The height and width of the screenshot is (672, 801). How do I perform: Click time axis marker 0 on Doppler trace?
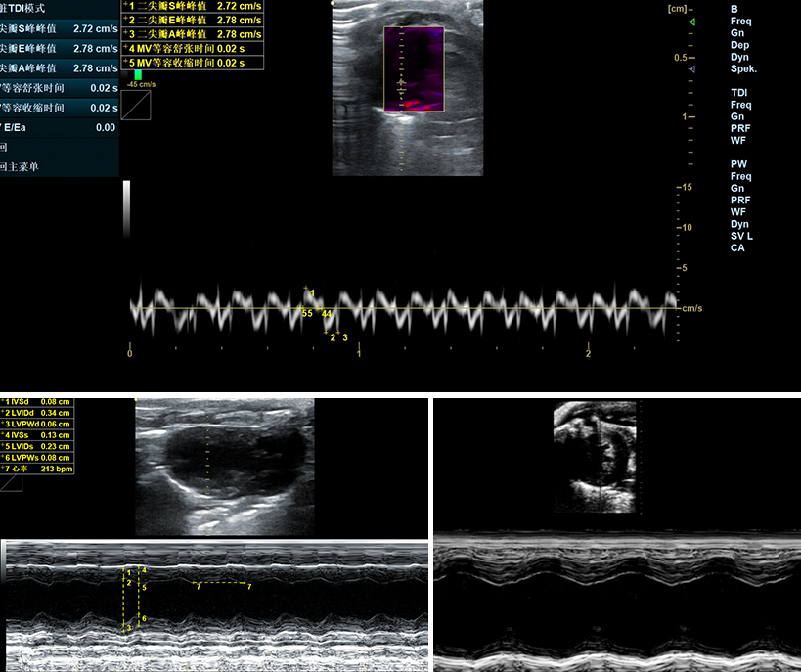pyautogui.click(x=130, y=354)
